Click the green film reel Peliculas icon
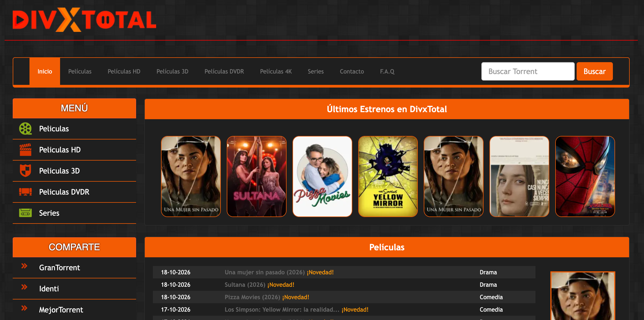The width and height of the screenshot is (644, 320). tap(25, 129)
